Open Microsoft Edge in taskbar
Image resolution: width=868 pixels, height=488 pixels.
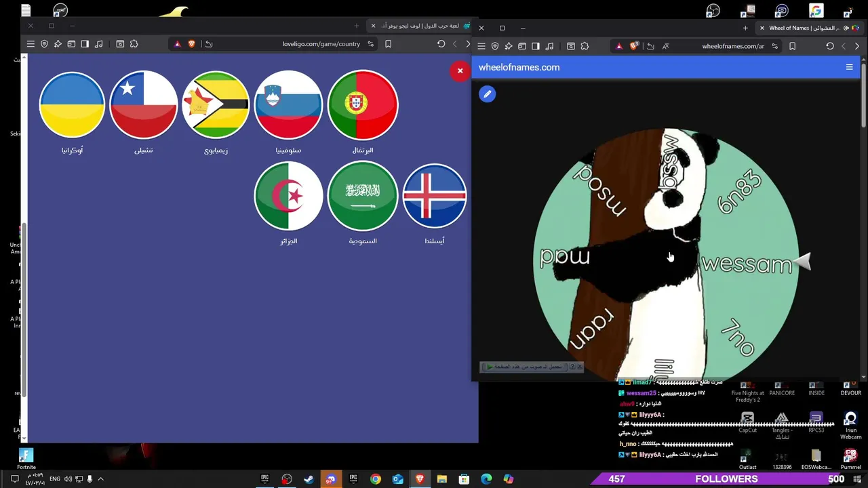486,479
